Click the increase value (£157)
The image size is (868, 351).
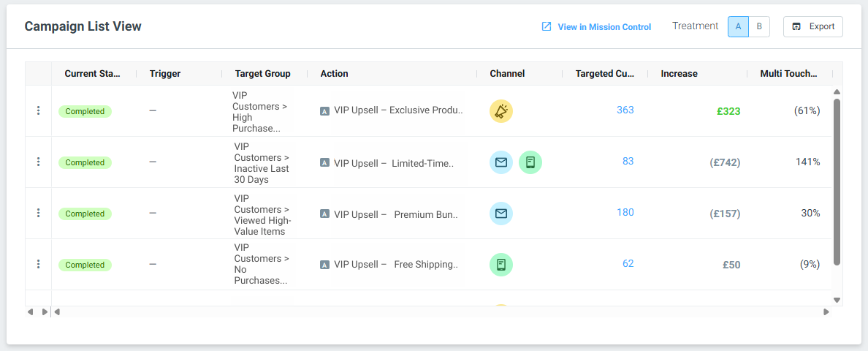[726, 214]
